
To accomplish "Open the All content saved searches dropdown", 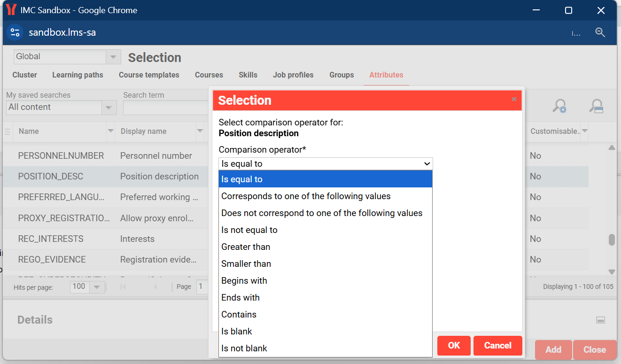I will pyautogui.click(x=109, y=108).
